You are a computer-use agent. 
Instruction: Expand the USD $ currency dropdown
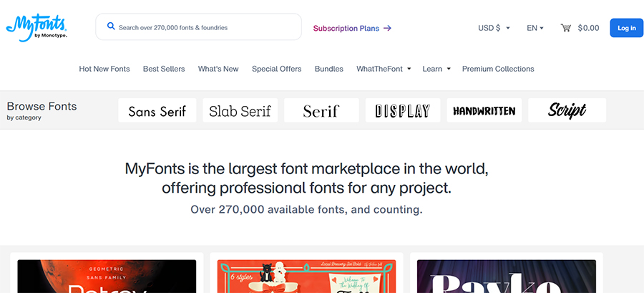(494, 28)
